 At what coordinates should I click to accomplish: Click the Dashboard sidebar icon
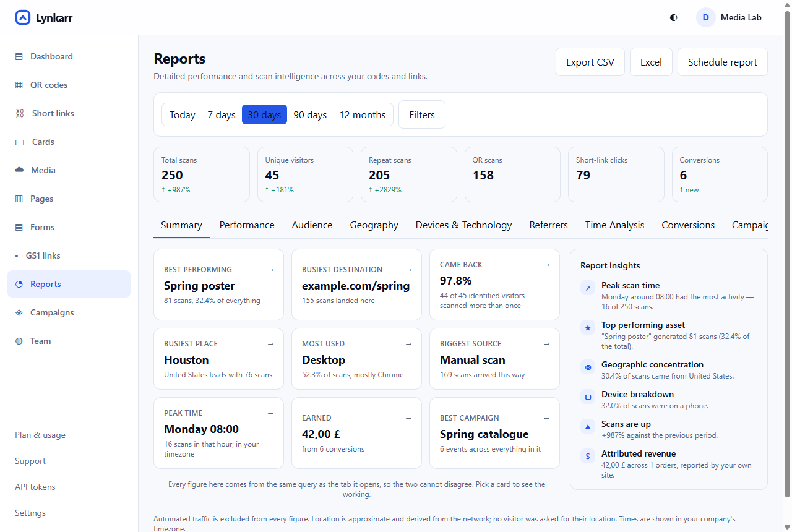[19, 56]
